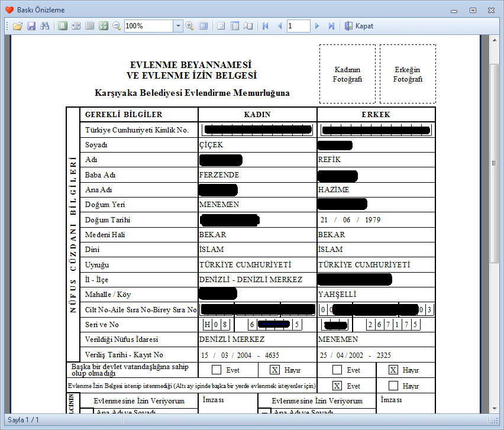Zoom out with the magnifier minus icon
Viewport: 504px width, 430px height.
(117, 26)
